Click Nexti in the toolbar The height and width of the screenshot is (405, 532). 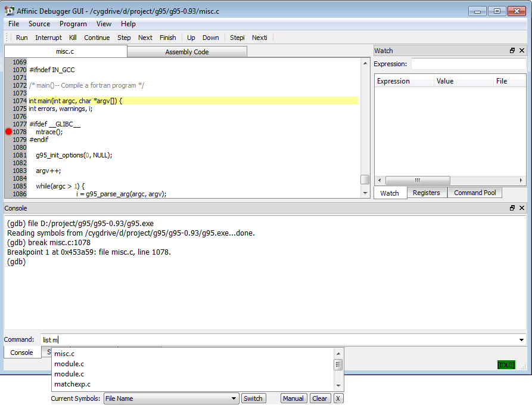[x=260, y=38]
